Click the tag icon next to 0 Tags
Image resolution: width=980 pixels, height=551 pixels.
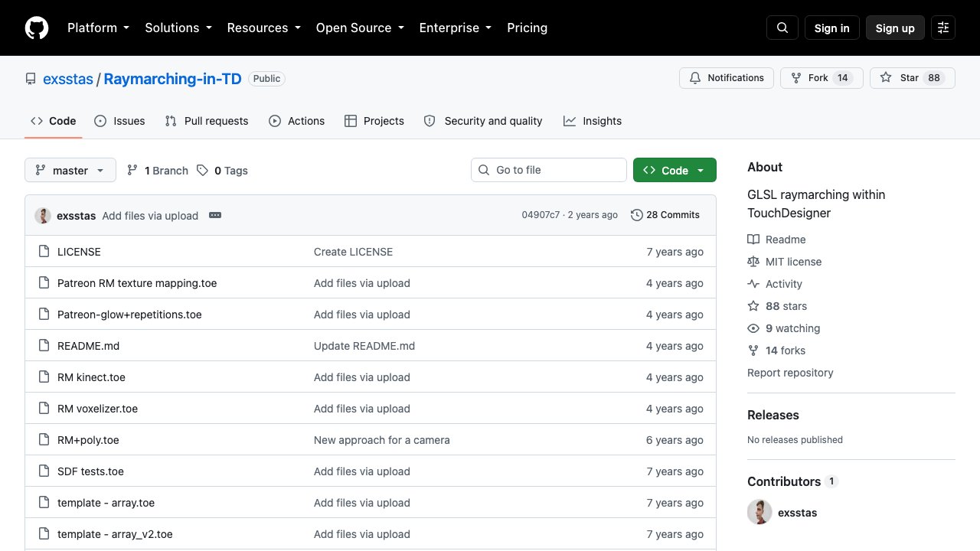(202, 170)
